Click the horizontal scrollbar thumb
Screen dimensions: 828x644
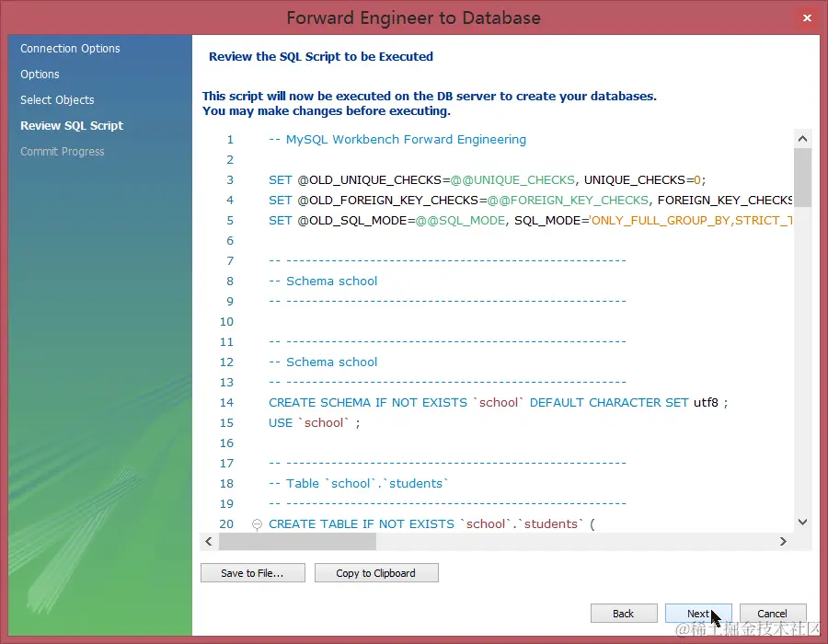(298, 542)
